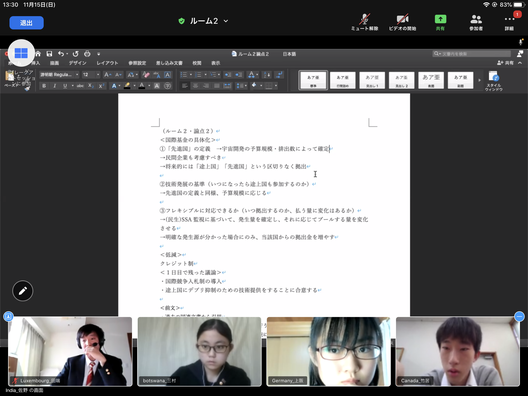Tap the blue grid view switch button
528x396 pixels.
pyautogui.click(x=21, y=53)
